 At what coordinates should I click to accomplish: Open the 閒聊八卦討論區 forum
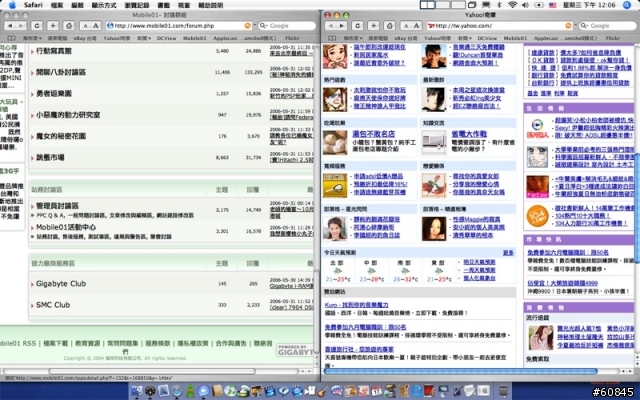[61, 72]
